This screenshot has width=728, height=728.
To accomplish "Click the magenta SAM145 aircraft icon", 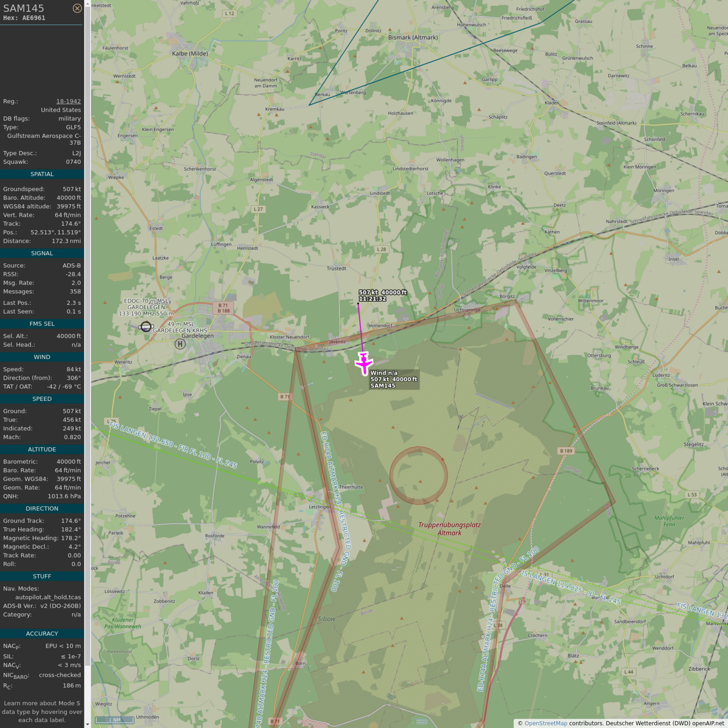I will pos(364,362).
